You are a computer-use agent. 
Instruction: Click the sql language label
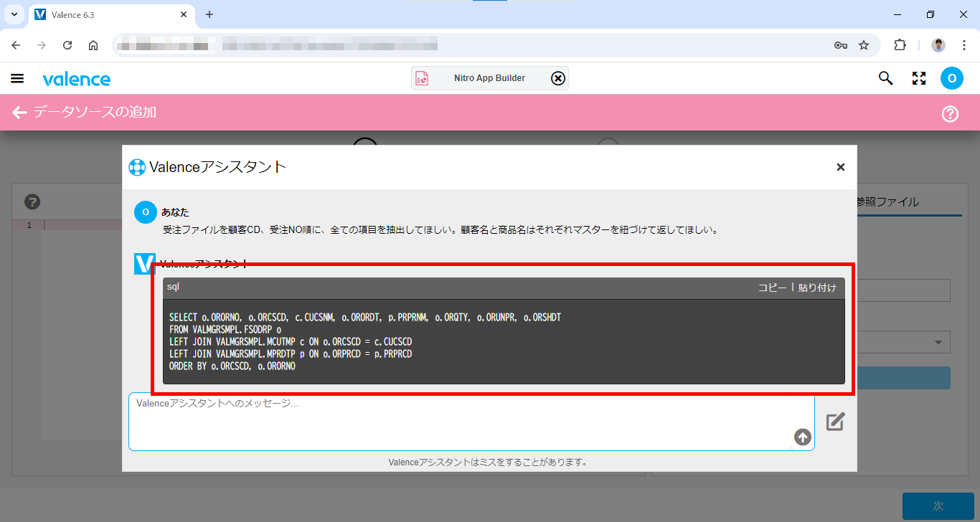(x=173, y=287)
